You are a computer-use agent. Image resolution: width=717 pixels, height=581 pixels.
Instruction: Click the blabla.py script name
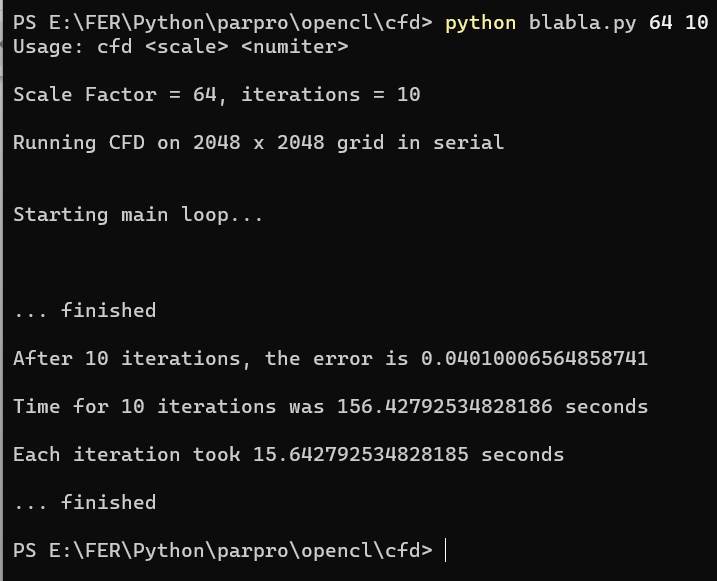click(x=583, y=23)
